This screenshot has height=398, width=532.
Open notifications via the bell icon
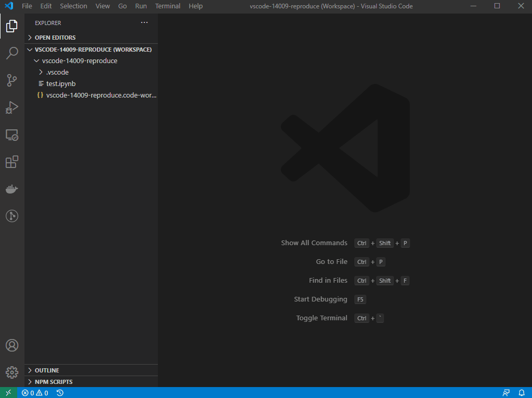tap(521, 392)
